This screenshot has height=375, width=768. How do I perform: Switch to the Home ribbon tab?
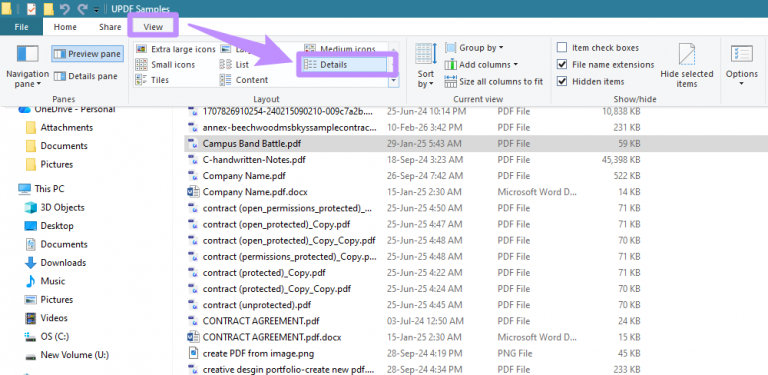65,27
